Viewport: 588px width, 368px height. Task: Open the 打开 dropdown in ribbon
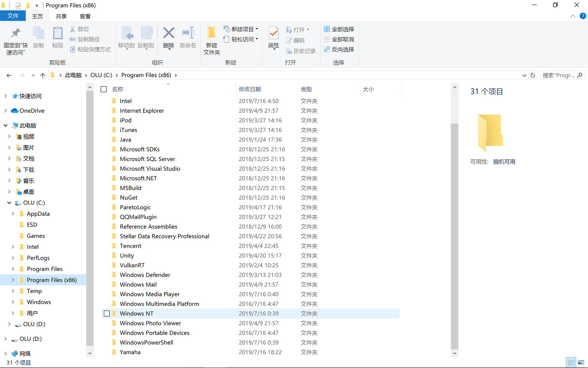[308, 29]
